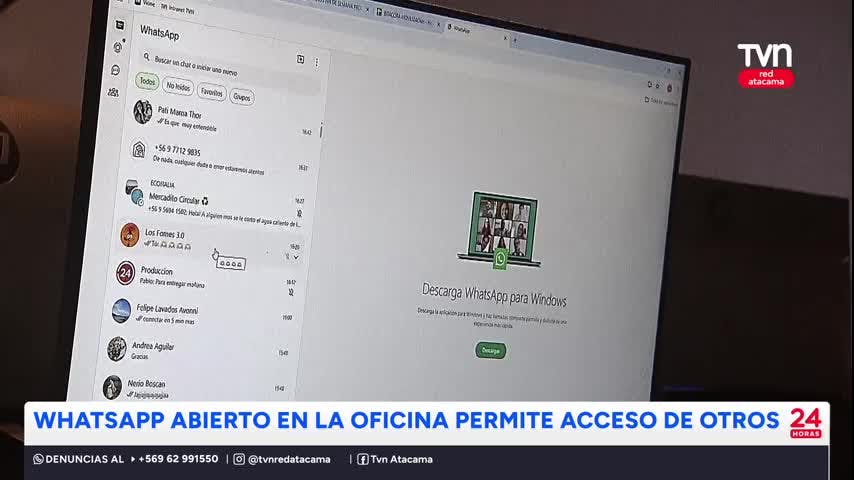Click the new chat icon
The image size is (854, 480).
pos(300,59)
